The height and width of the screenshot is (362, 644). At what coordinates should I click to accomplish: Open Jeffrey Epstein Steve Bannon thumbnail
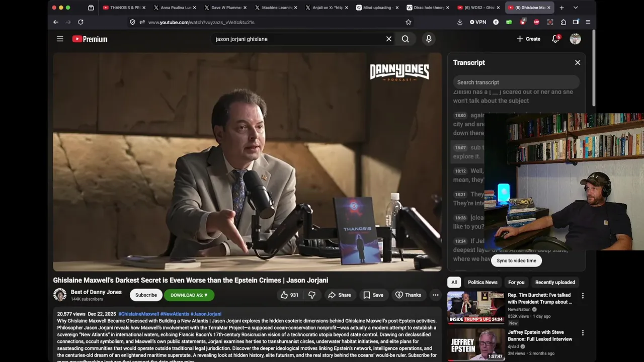point(476,344)
